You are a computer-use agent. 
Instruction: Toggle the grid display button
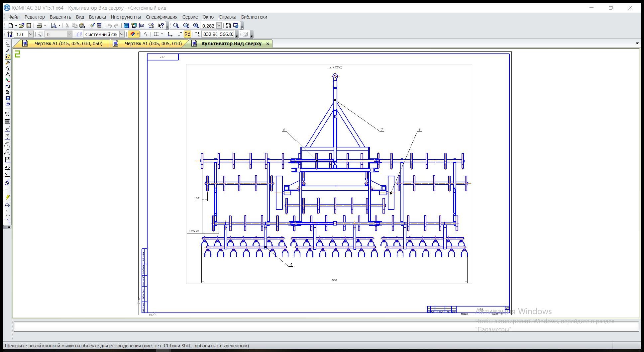pos(156,34)
